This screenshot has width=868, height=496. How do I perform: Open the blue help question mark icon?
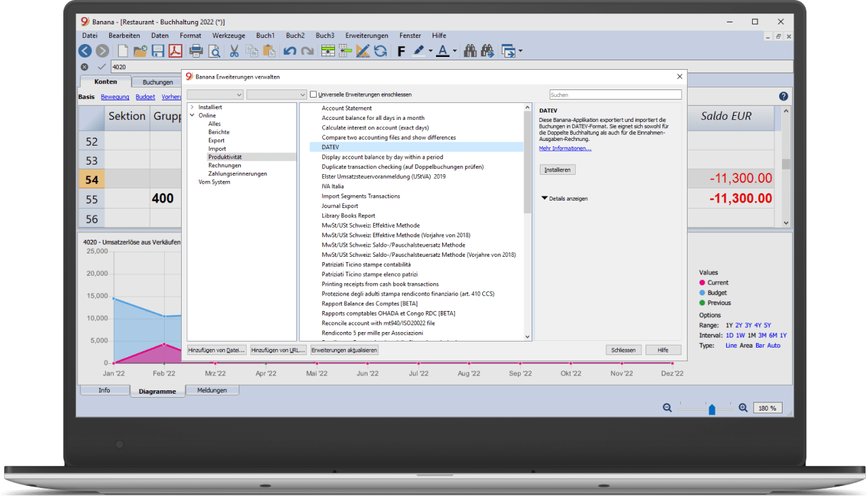point(784,97)
